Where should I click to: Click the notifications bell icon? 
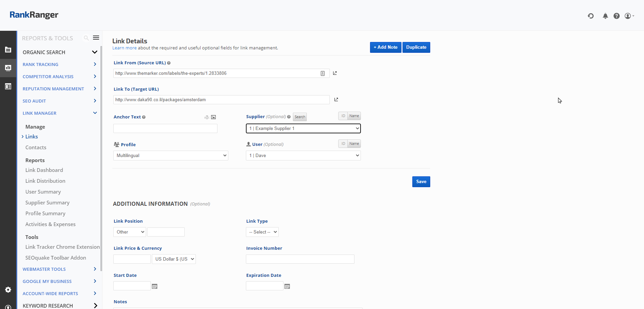[605, 16]
